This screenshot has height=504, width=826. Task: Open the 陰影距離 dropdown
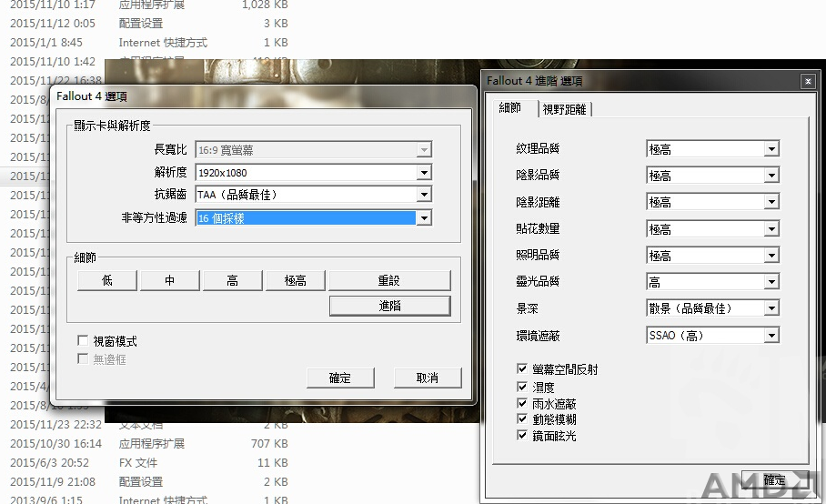[x=771, y=202]
